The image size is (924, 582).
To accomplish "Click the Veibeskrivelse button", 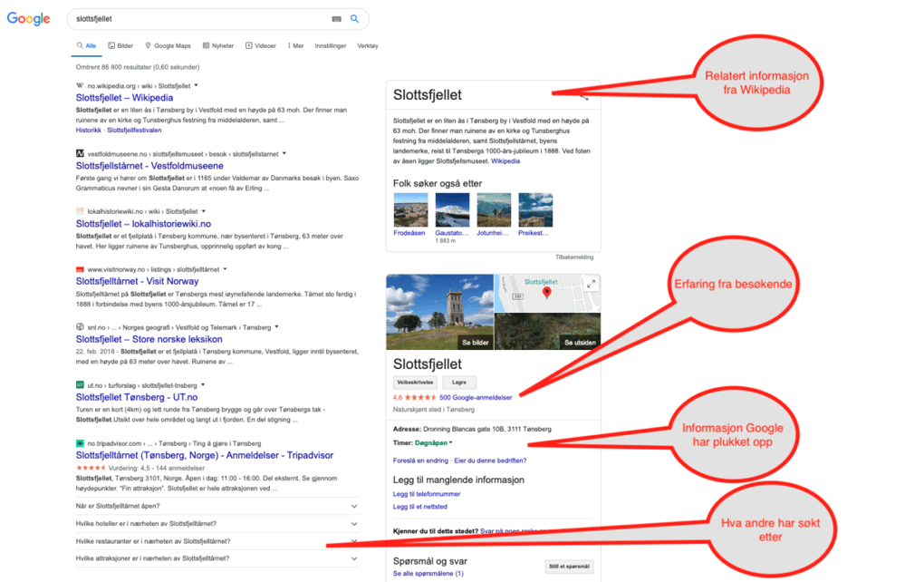I will 416,382.
